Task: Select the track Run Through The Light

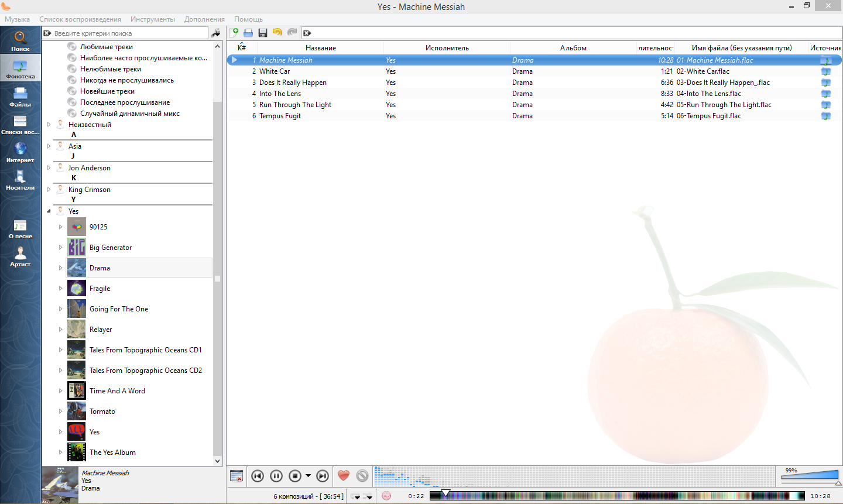Action: click(295, 105)
